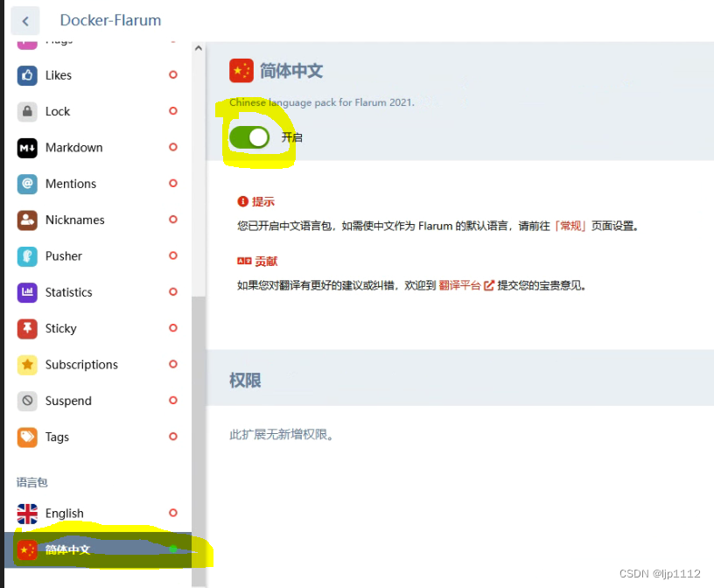
Task: Click the Subscriptions star icon
Action: tap(26, 364)
